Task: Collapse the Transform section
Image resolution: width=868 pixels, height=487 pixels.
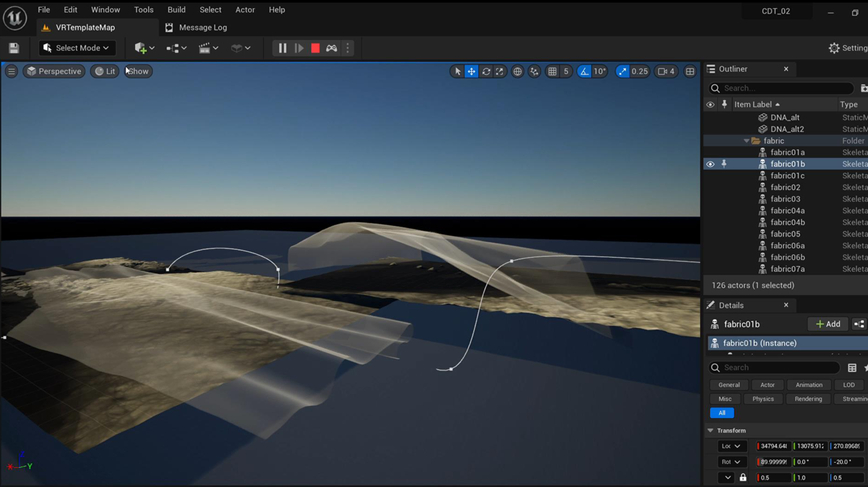Action: [710, 430]
